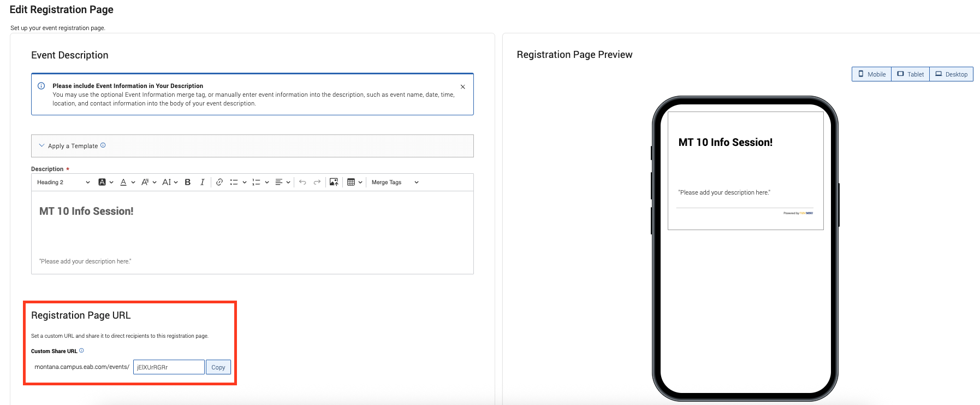
Task: Click the 'MT 10 Info Session!' heading in phone preview
Action: click(x=726, y=142)
